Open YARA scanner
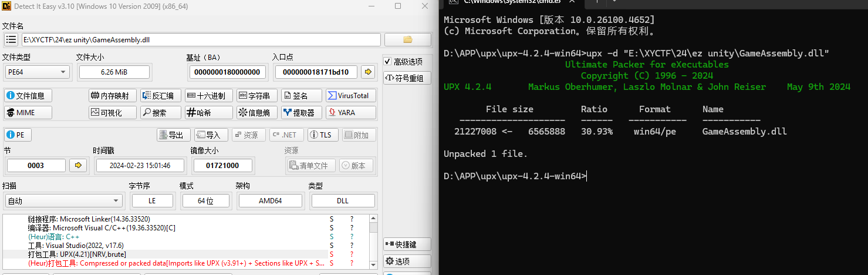This screenshot has width=868, height=275. (x=351, y=112)
